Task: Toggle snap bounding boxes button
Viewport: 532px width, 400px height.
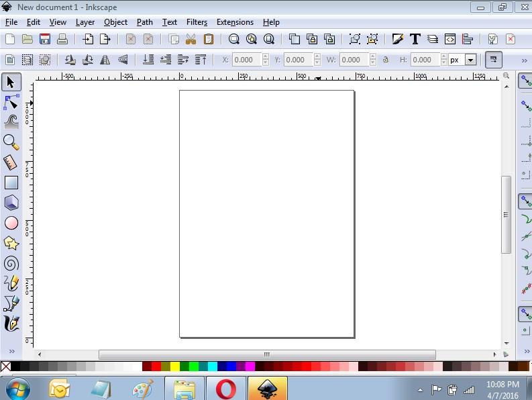Action: coord(525,105)
